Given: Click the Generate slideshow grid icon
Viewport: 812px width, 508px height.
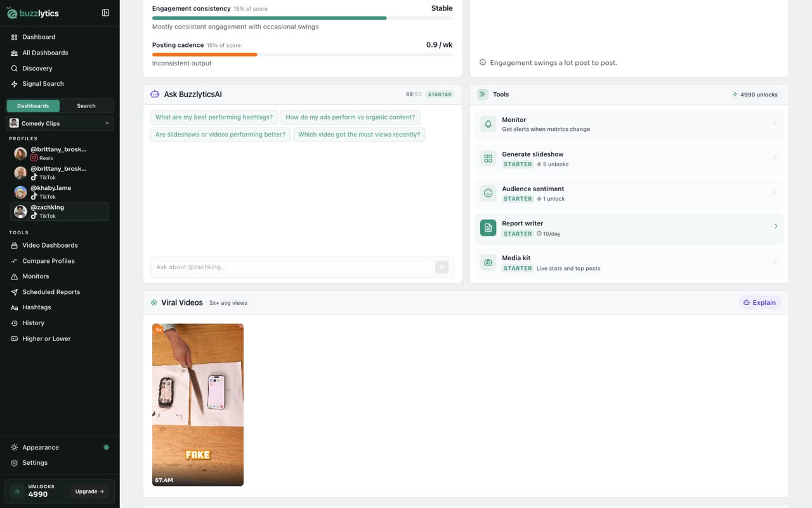Looking at the screenshot, I should (x=488, y=159).
